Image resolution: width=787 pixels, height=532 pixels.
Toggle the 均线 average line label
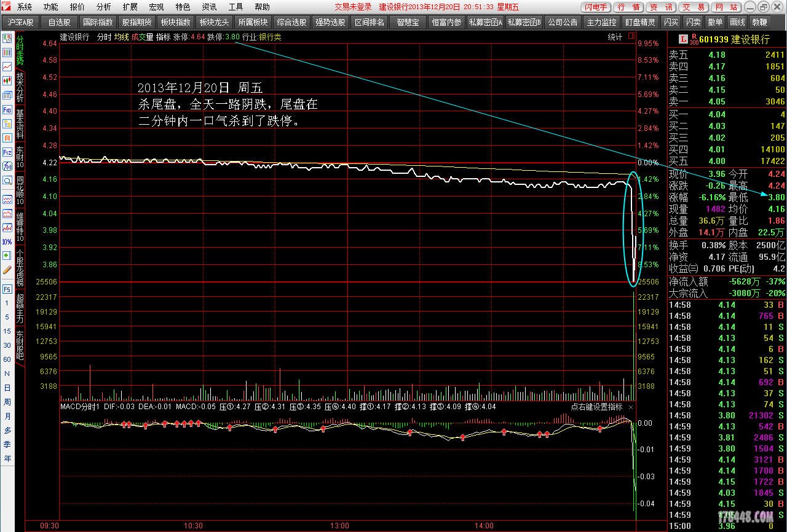coord(121,37)
